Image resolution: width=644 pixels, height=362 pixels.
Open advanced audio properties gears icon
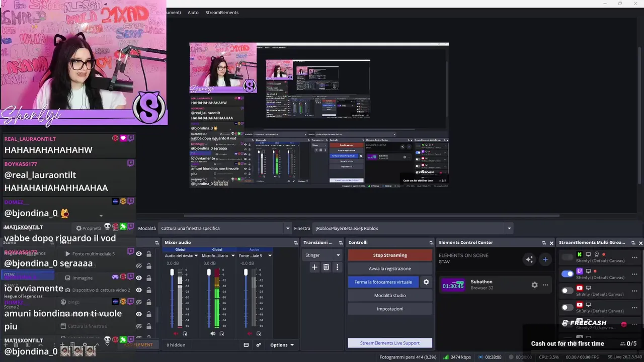(x=259, y=345)
